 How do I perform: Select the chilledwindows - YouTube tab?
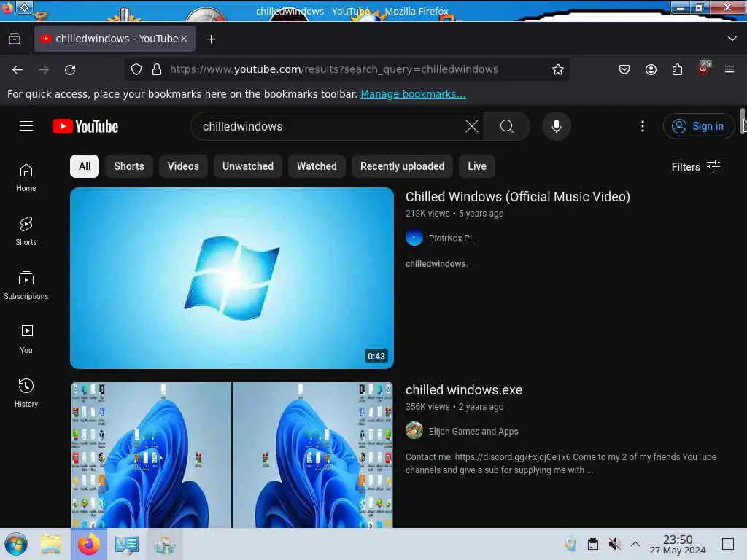pos(115,39)
